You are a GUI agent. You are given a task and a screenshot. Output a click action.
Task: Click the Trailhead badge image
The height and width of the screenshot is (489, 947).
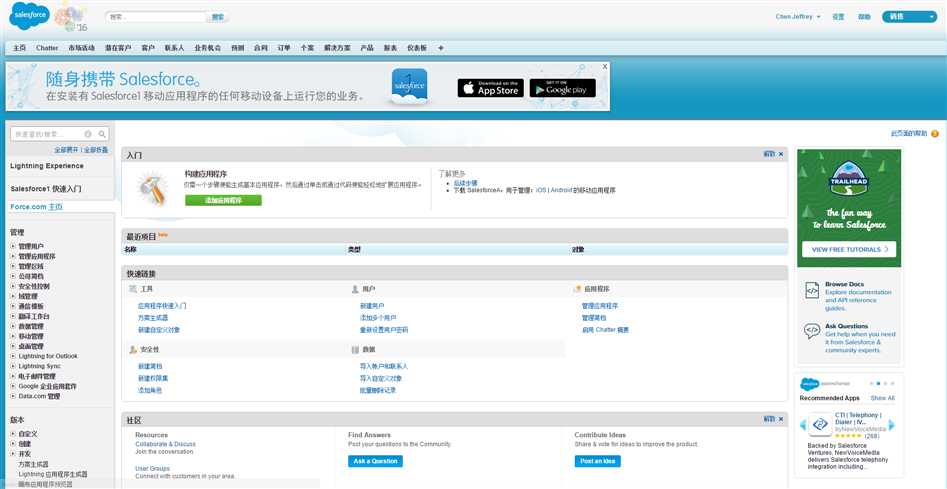(x=849, y=179)
